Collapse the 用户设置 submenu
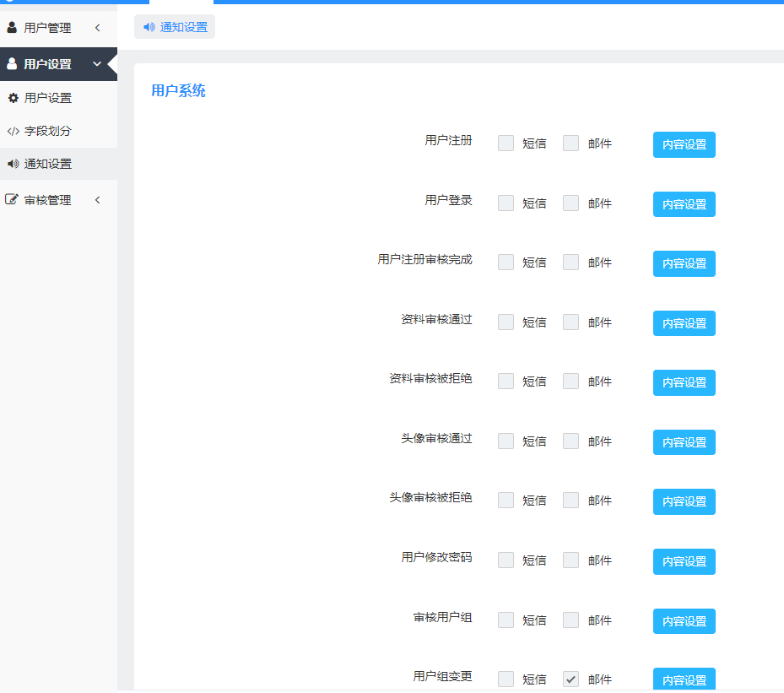Screen dimensions: 784x693 tap(96, 63)
